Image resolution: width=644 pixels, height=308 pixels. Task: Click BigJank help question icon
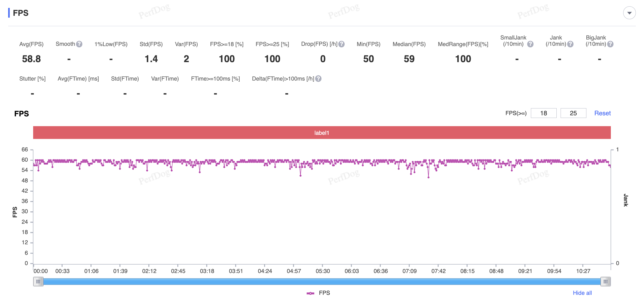(x=610, y=44)
